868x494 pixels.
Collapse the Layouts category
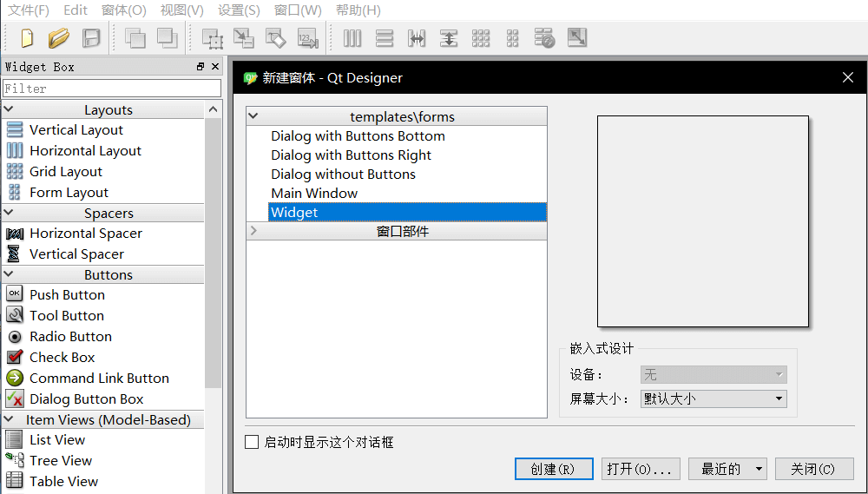click(9, 109)
